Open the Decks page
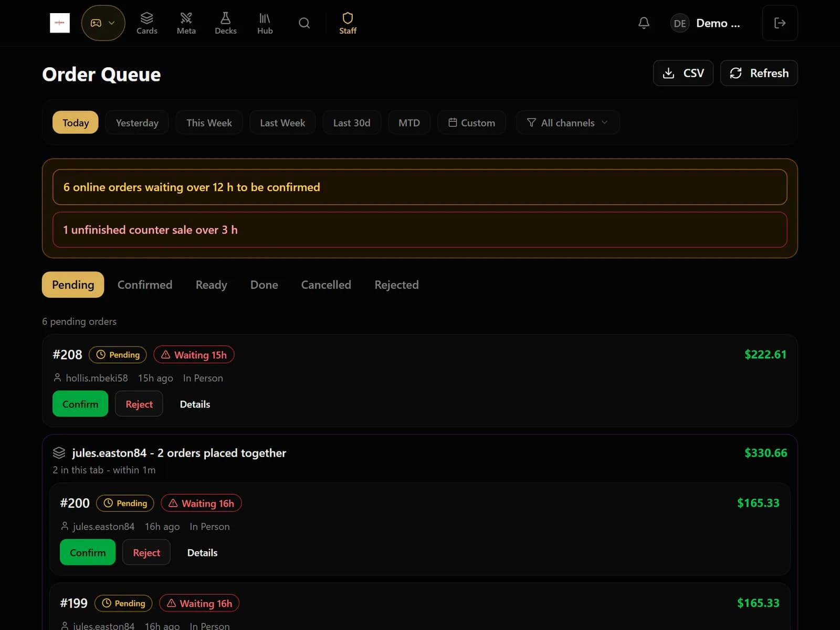 pos(226,24)
